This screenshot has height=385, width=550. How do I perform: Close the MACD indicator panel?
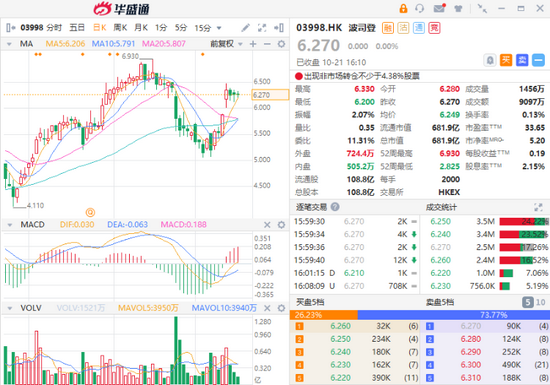267,225
